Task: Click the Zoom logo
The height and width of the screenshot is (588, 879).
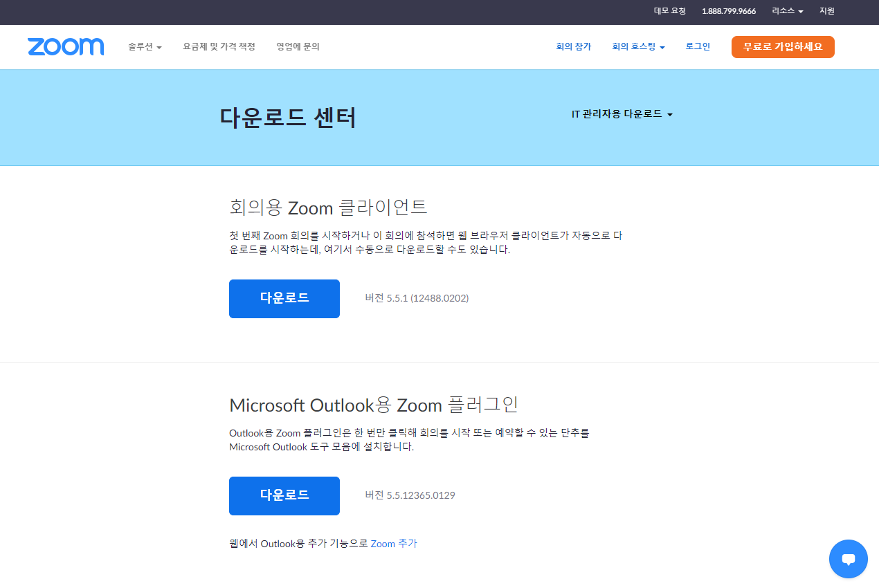Action: pyautogui.click(x=66, y=47)
